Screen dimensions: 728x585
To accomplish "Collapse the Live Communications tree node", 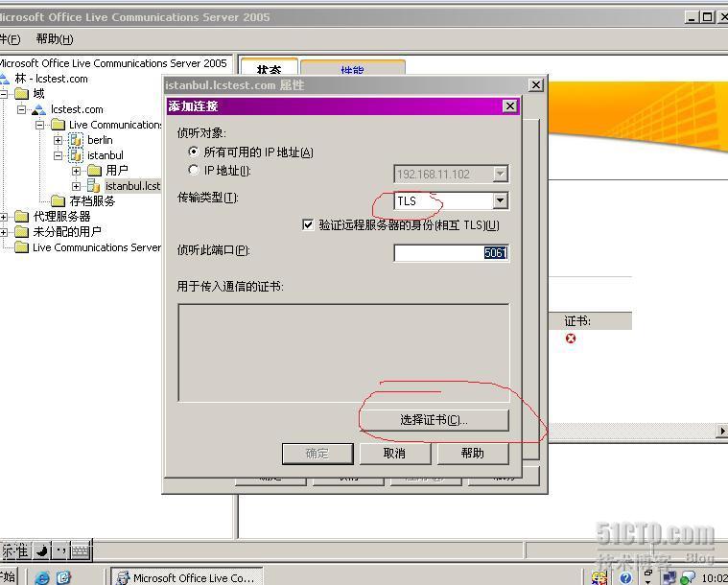I will (x=40, y=125).
